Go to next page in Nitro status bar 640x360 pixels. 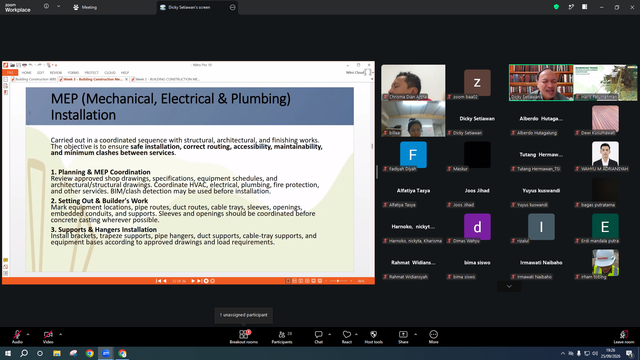click(x=193, y=281)
